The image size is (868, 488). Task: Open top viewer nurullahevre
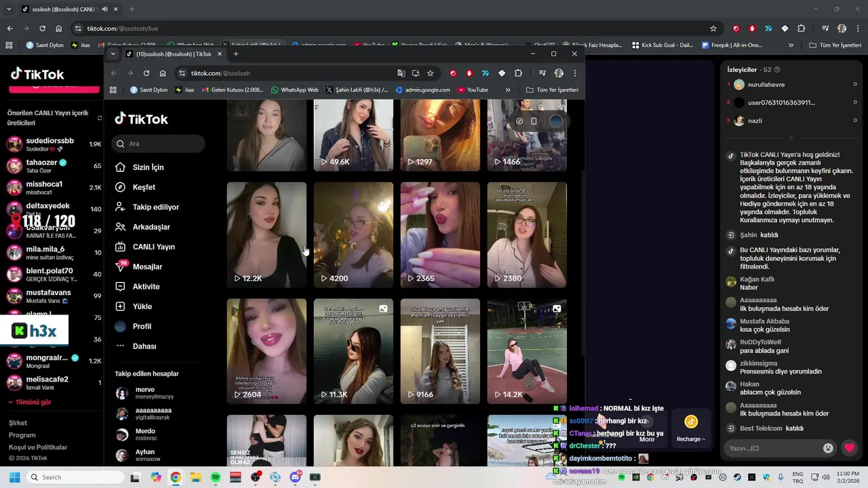tap(766, 85)
